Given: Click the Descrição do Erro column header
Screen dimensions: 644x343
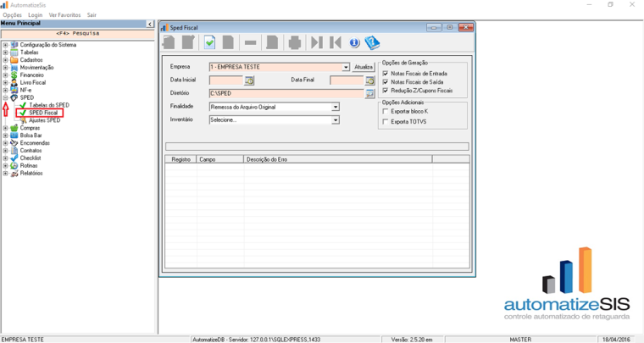Looking at the screenshot, I should [338, 159].
